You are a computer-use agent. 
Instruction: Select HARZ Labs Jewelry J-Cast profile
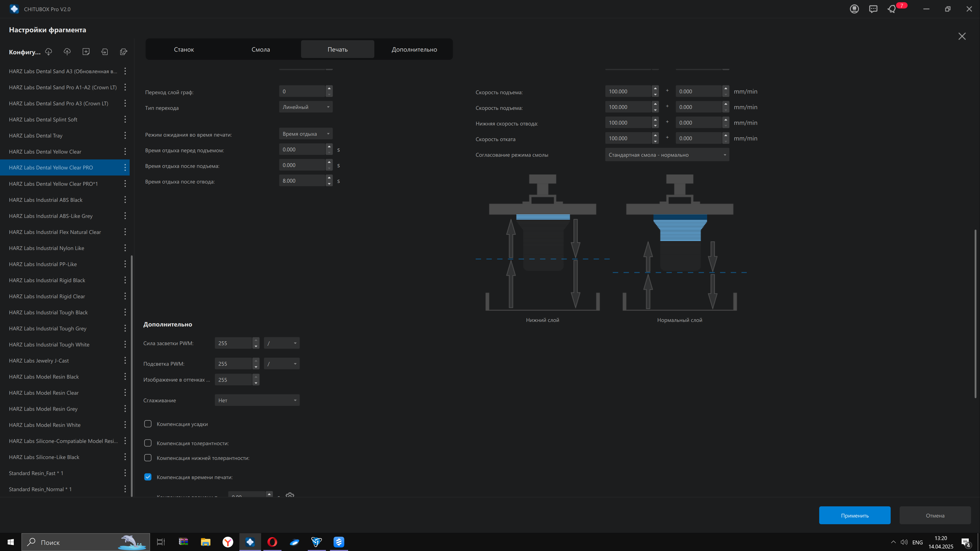click(x=39, y=360)
